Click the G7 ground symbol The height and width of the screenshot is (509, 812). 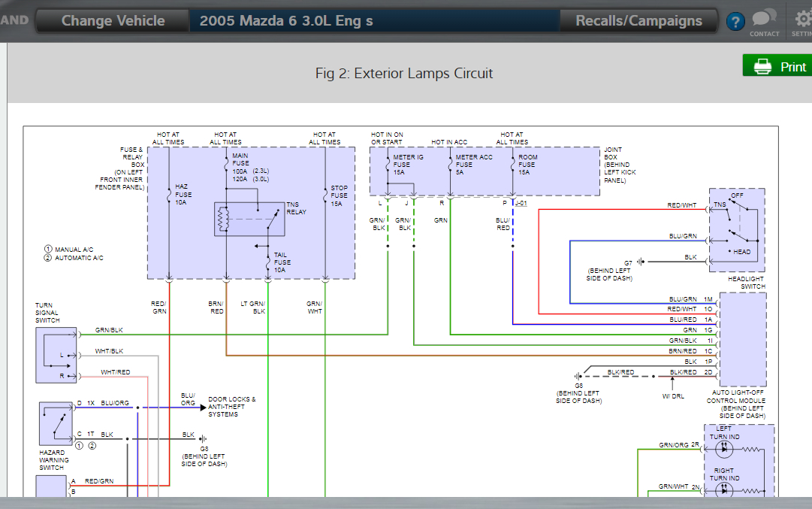click(641, 262)
